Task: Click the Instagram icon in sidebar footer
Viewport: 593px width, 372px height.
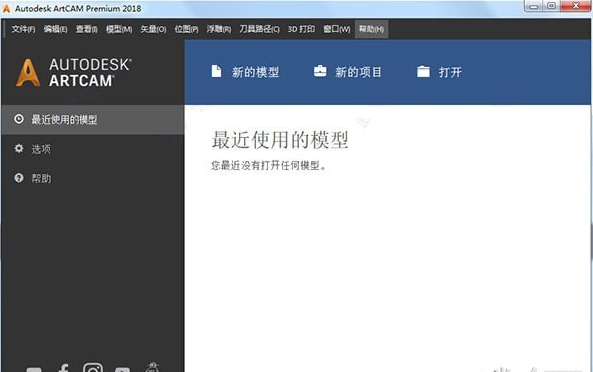Action: pyautogui.click(x=93, y=368)
